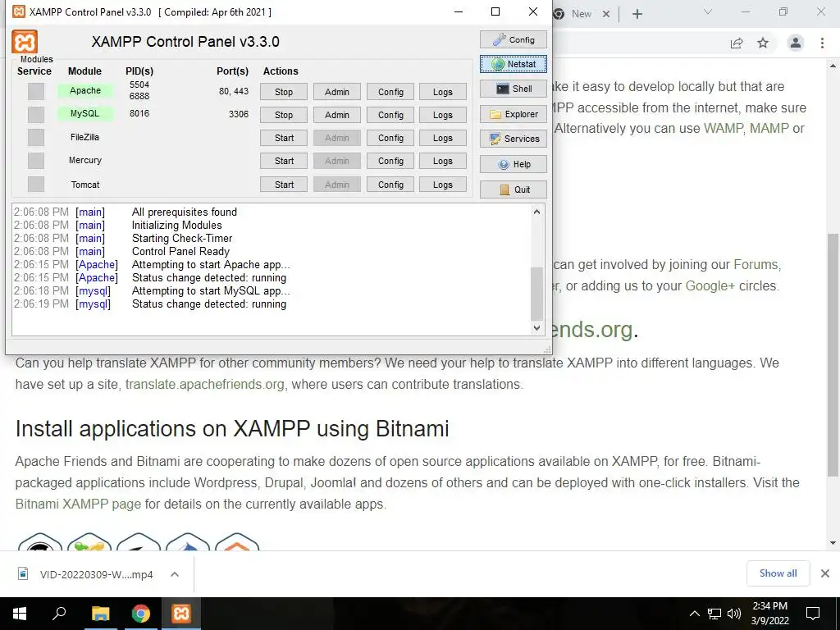Stop the MySQL module
Viewport: 840px width, 630px height.
pyautogui.click(x=284, y=115)
